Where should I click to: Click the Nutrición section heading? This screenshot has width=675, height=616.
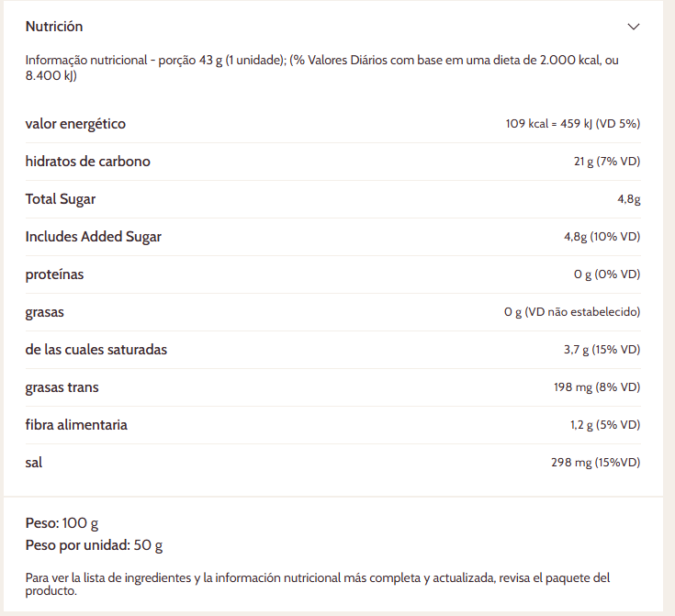54,27
